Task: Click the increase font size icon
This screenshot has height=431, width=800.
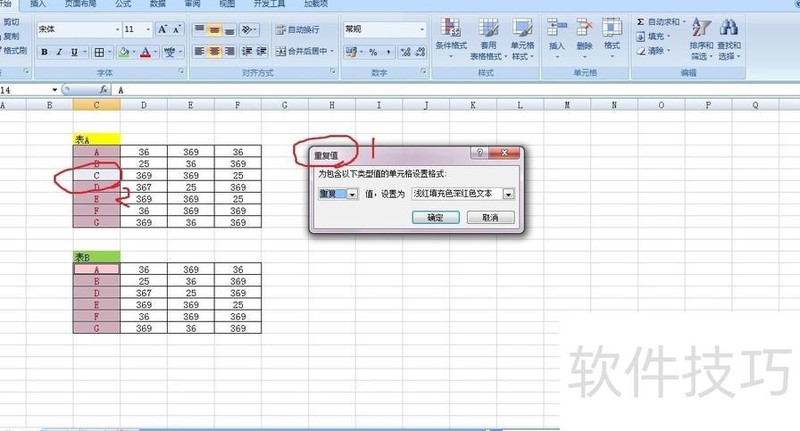Action: tap(162, 30)
